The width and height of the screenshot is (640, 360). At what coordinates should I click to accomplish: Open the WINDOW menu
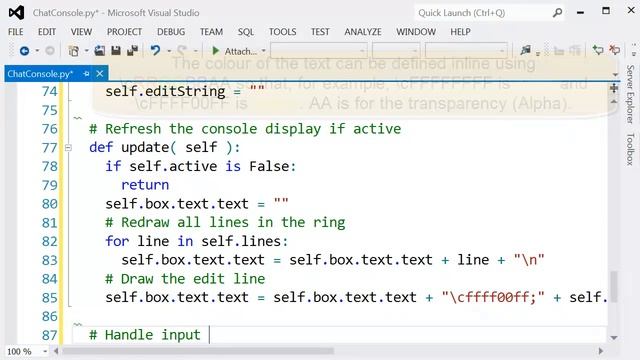coord(416,32)
